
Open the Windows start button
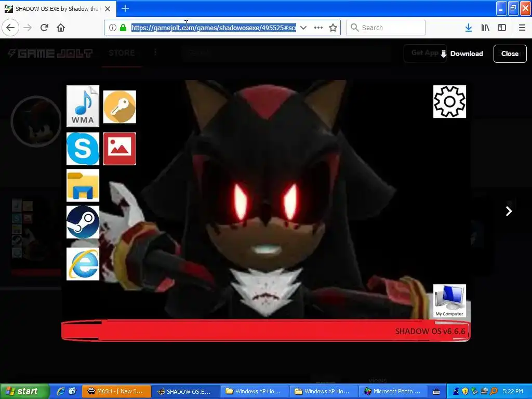click(x=24, y=391)
